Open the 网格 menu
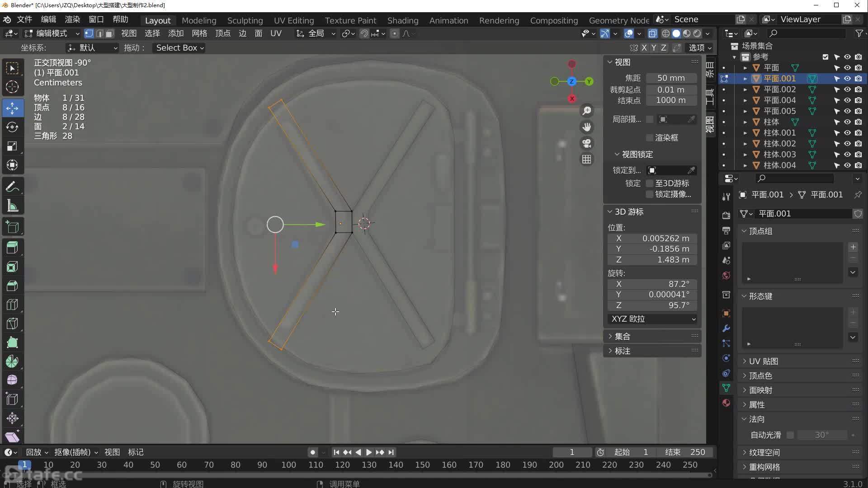The height and width of the screenshot is (488, 868). pos(199,33)
